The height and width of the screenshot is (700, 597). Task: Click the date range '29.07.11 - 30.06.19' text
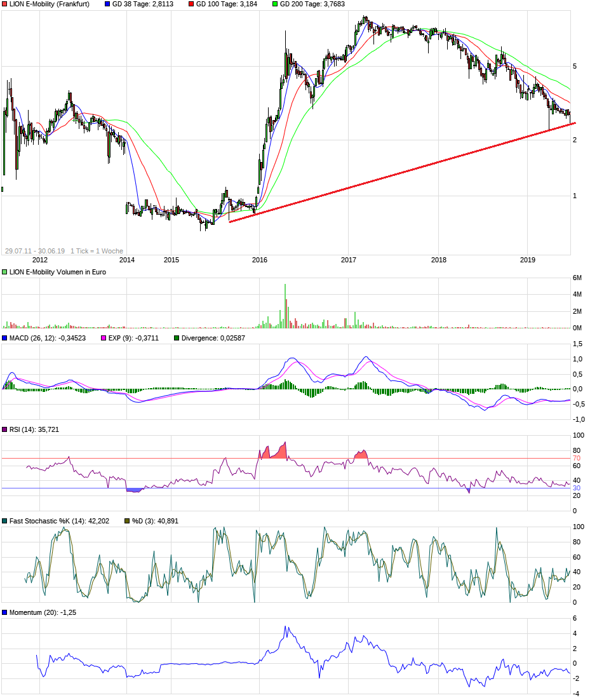click(x=35, y=251)
